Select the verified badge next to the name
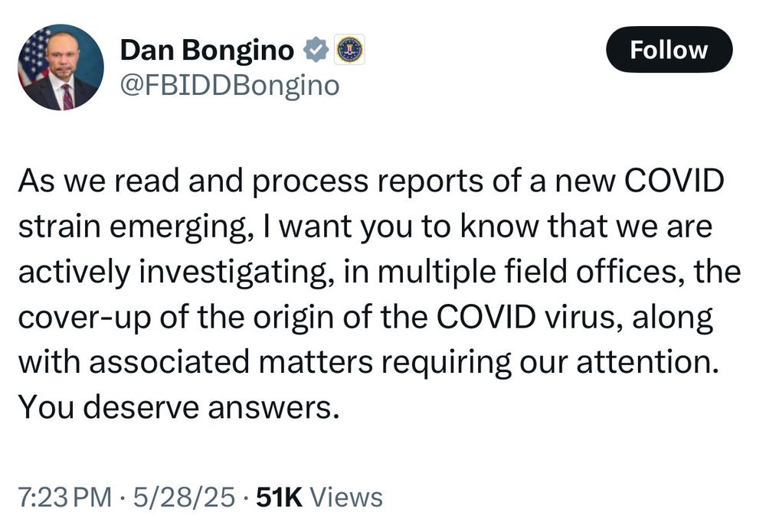 315,49
